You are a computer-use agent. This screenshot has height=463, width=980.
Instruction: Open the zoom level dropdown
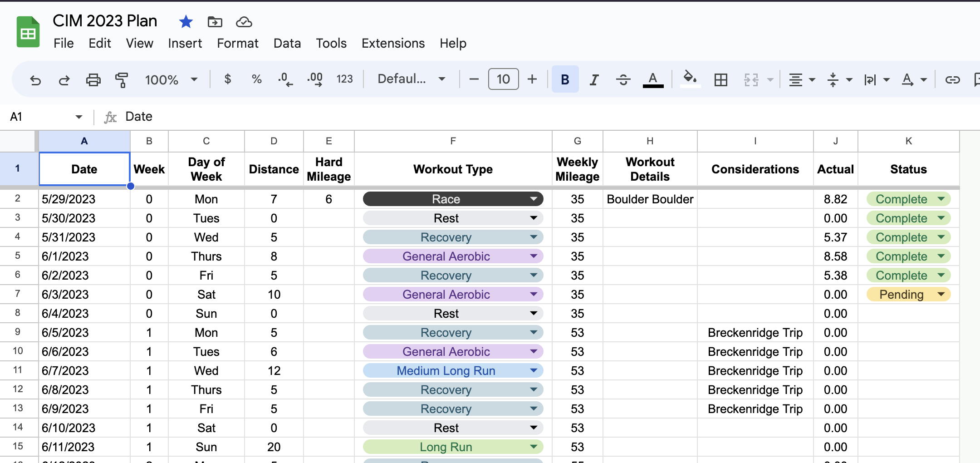tap(171, 79)
